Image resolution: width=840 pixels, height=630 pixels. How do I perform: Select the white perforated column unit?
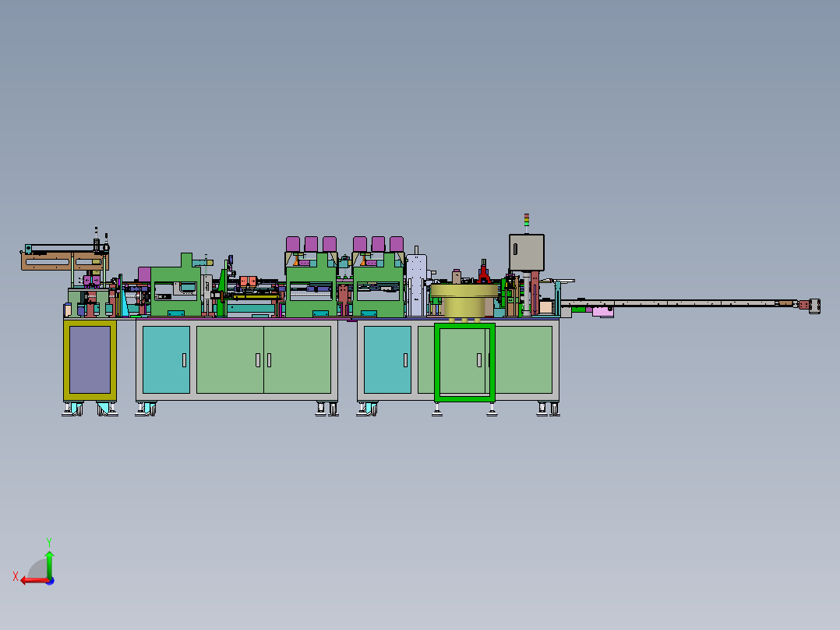pos(416,285)
